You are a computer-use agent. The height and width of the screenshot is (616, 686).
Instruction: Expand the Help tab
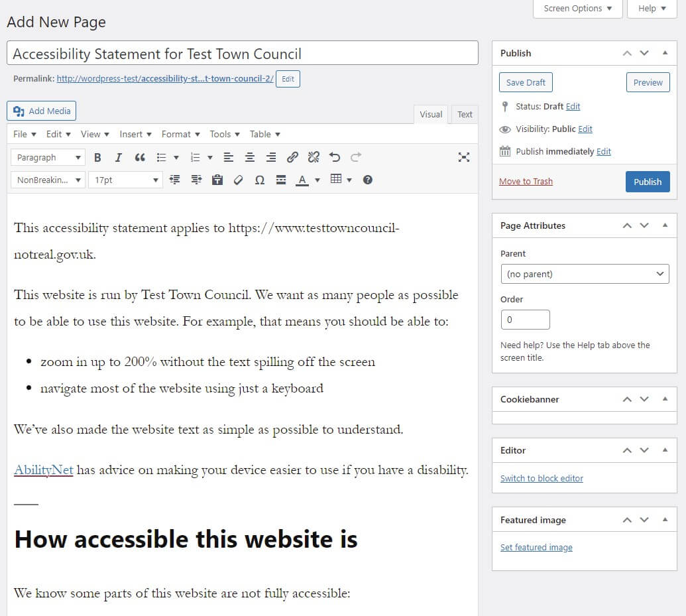coord(652,9)
